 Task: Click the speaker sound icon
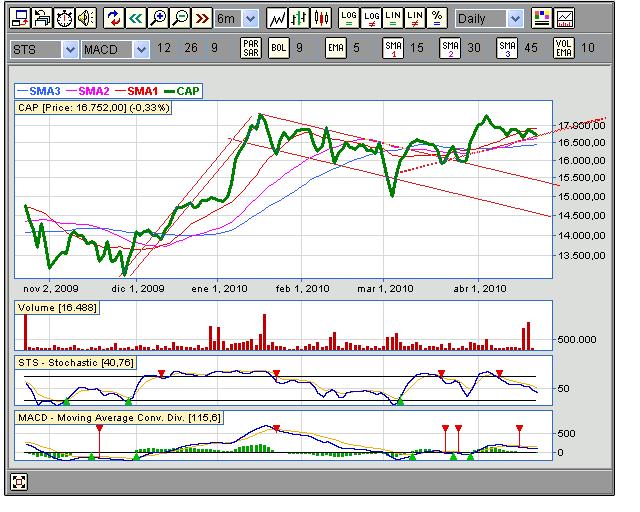tap(85, 18)
